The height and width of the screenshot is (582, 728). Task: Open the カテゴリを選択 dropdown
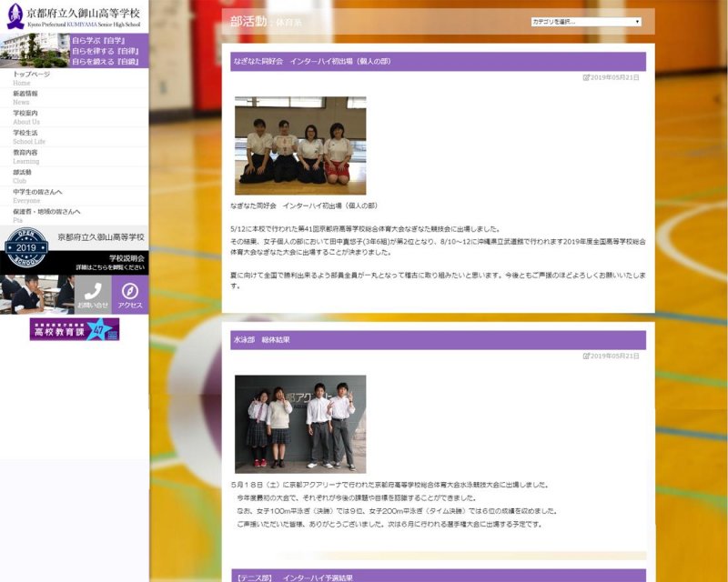click(586, 22)
